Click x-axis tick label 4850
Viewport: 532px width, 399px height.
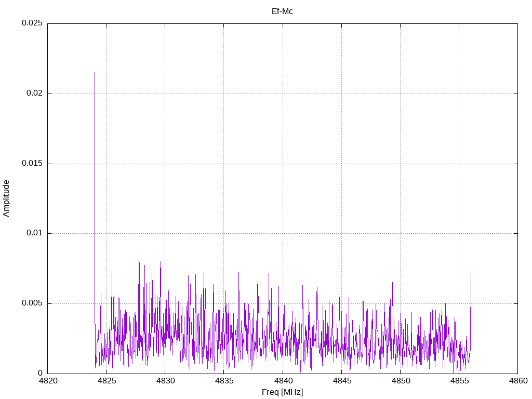(401, 381)
